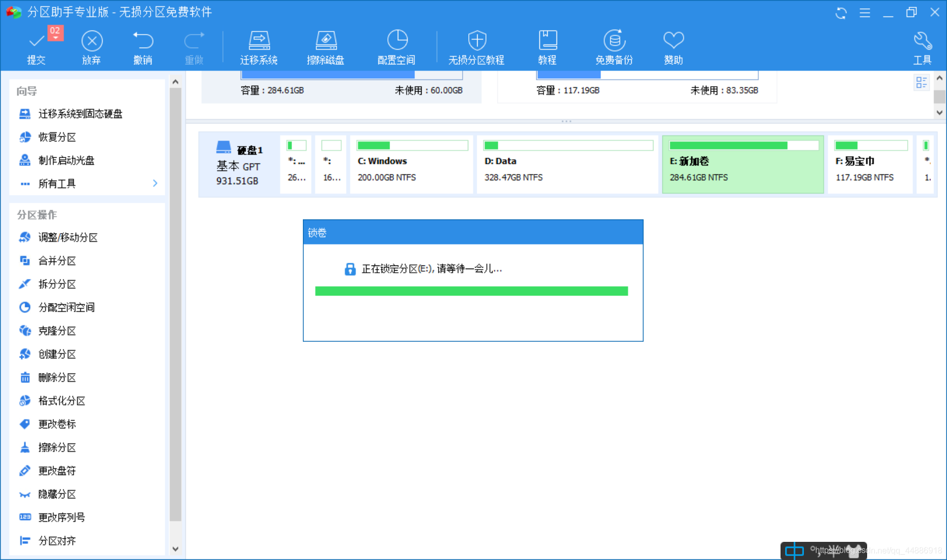Screen dimensions: 947x560
Task: Click the 分区操作 section header
Action: tap(37, 215)
